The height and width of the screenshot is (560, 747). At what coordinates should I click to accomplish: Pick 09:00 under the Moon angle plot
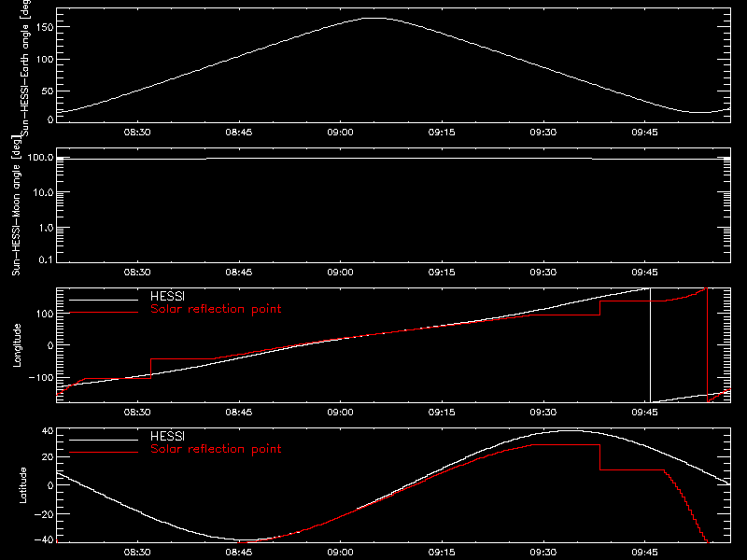(340, 272)
